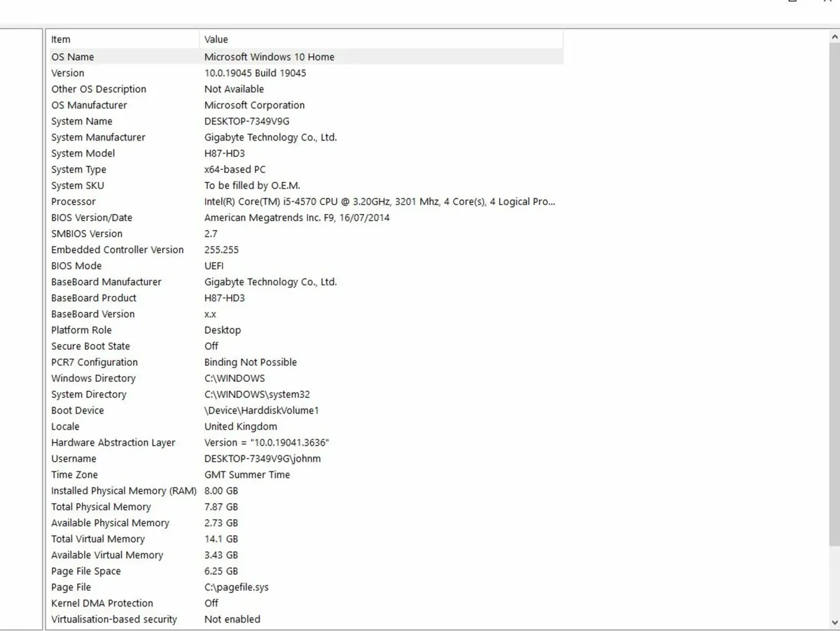
Task: Select the BIOS Version/Date row
Action: [x=92, y=218]
